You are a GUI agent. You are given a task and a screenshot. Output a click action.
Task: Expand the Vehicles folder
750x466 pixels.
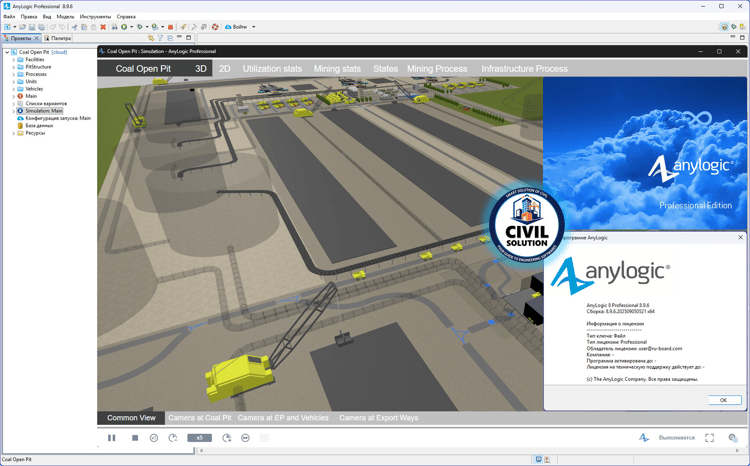pos(13,89)
